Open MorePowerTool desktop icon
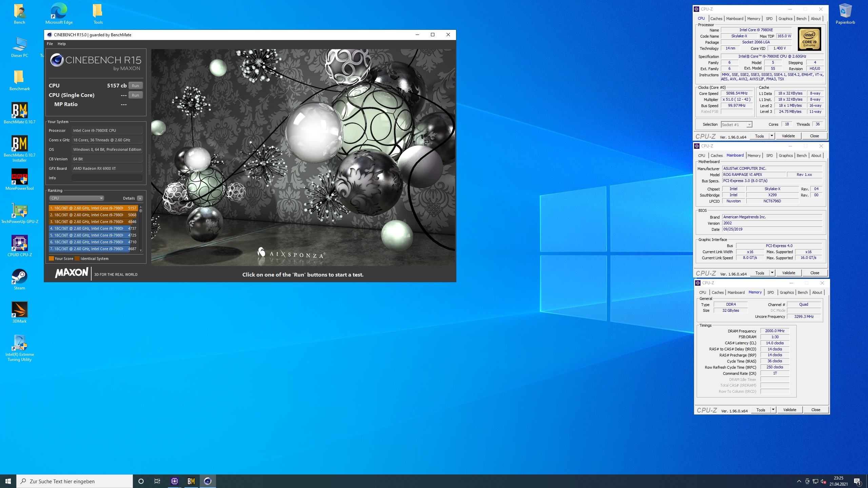868x488 pixels. [x=19, y=180]
